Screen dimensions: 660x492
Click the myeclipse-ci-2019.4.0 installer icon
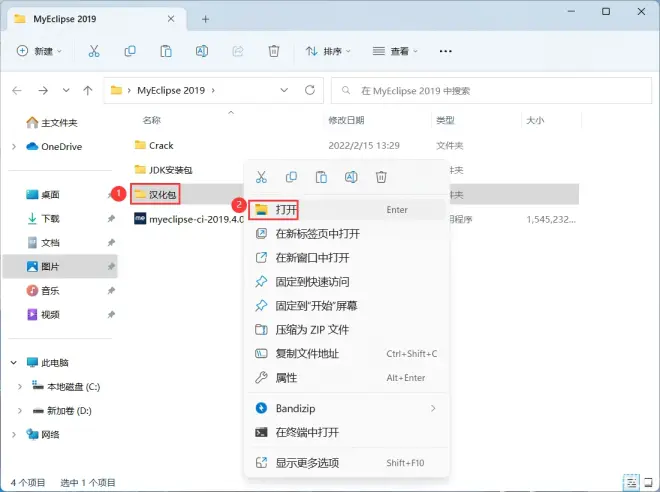pyautogui.click(x=140, y=219)
